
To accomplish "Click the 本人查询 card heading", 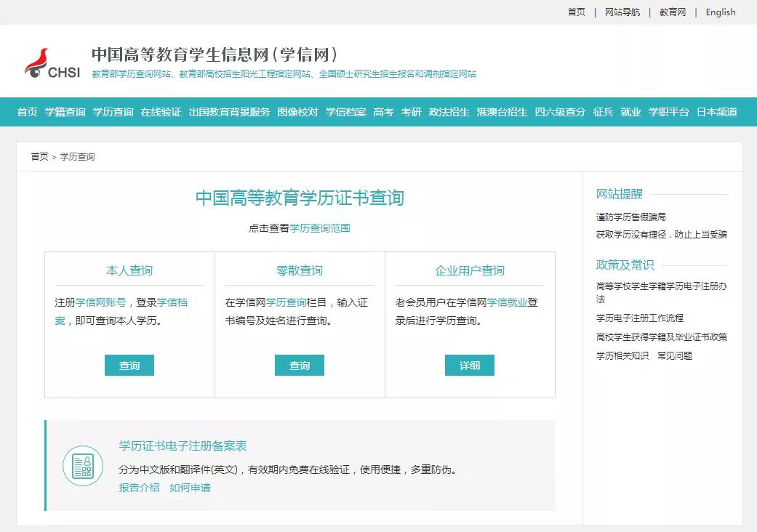I will [x=129, y=270].
